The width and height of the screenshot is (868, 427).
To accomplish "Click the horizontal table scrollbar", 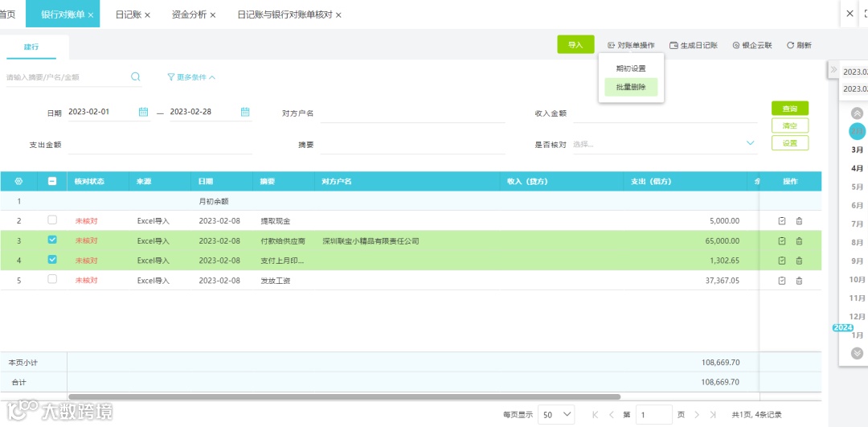I will point(344,396).
